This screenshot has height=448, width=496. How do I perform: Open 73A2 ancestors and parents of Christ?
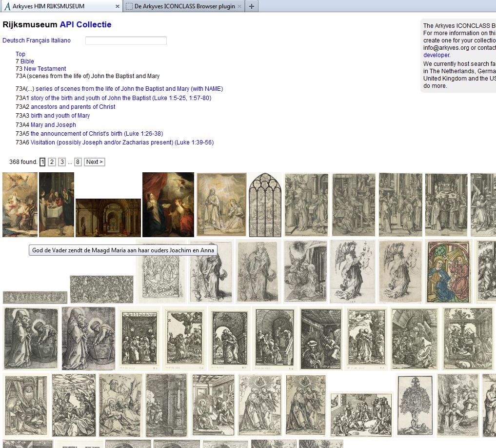point(73,107)
